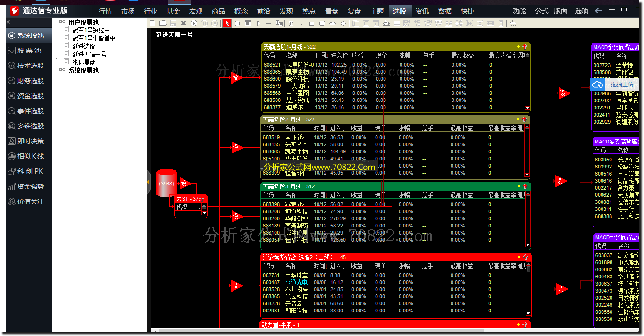Viewport: 644px width, 336px height.
Task: Click scroll-down arrow of 缠论盘整背离-选股2 list
Action: (528, 313)
